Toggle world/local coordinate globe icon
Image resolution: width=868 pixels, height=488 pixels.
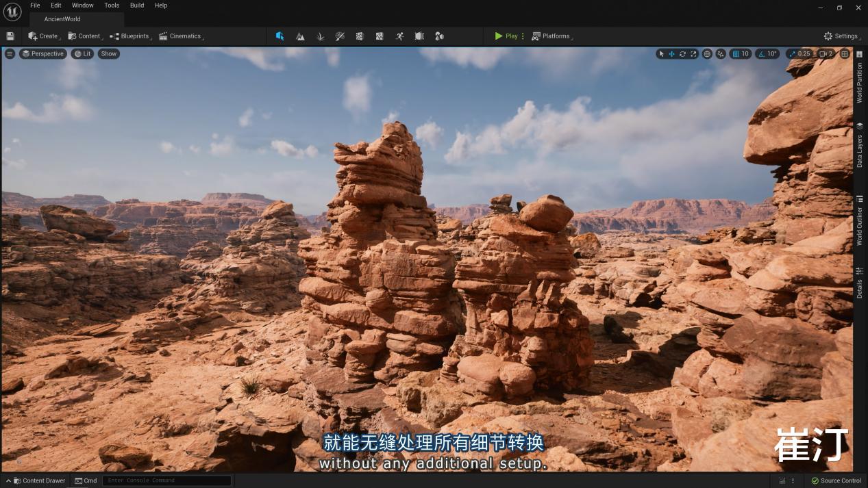click(x=708, y=54)
